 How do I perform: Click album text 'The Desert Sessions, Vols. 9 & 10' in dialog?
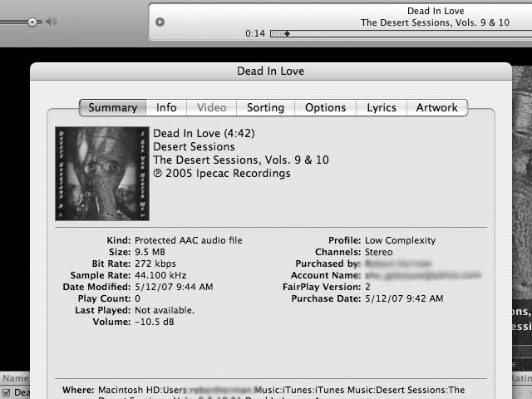click(x=241, y=160)
